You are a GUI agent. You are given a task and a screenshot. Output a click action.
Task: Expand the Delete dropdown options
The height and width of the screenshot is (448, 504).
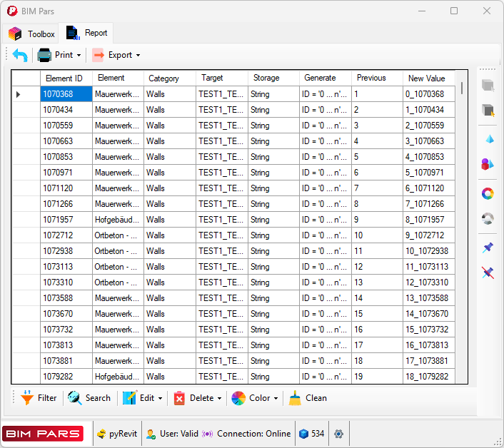coord(198,398)
